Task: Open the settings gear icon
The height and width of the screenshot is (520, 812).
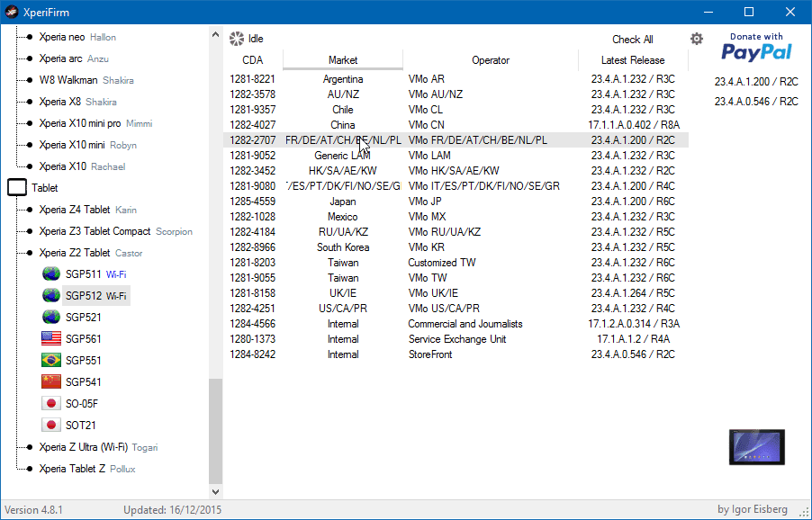Action: pyautogui.click(x=697, y=39)
